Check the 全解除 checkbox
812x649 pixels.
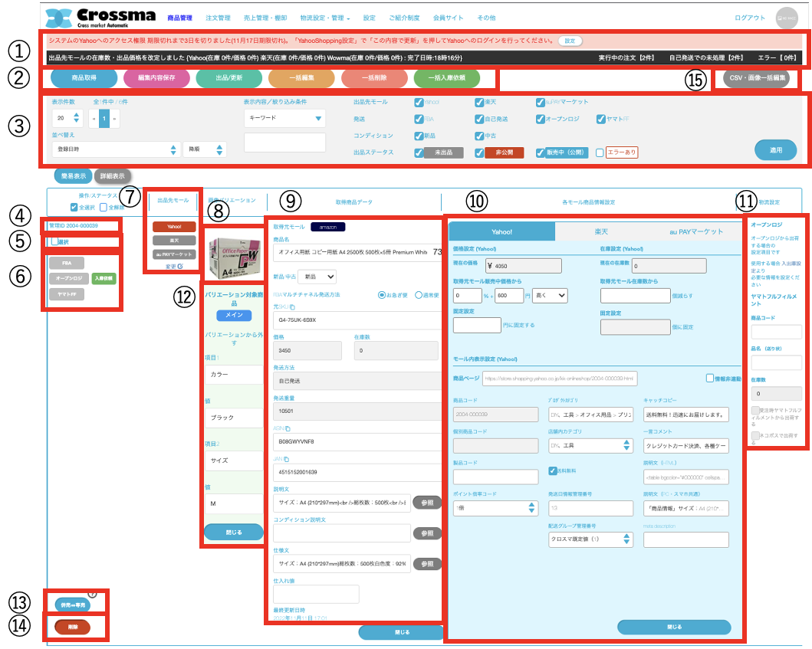pyautogui.click(x=104, y=208)
